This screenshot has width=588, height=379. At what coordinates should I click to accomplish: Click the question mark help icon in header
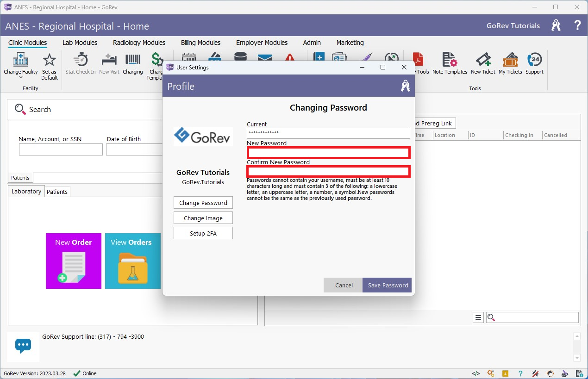point(577,25)
